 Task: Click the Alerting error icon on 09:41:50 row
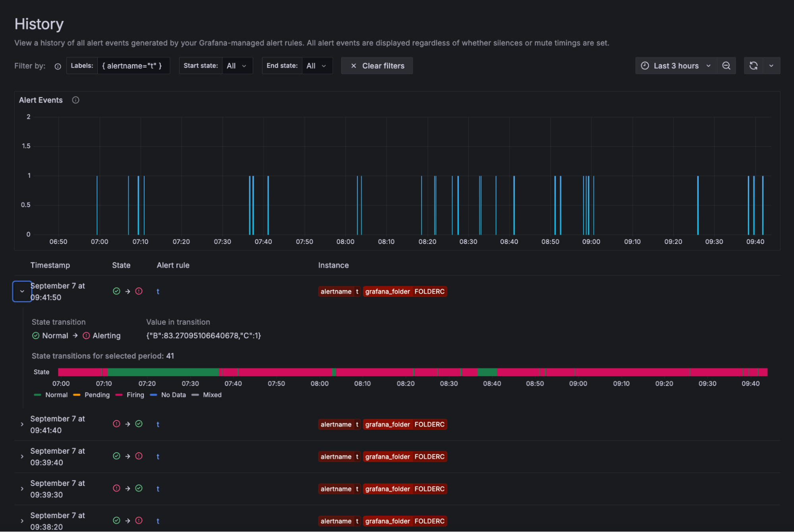pos(139,291)
